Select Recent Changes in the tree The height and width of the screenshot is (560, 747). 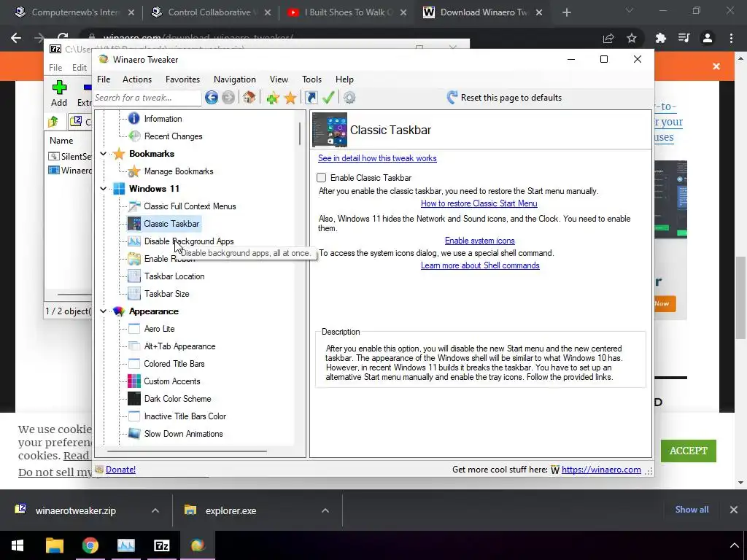(173, 136)
